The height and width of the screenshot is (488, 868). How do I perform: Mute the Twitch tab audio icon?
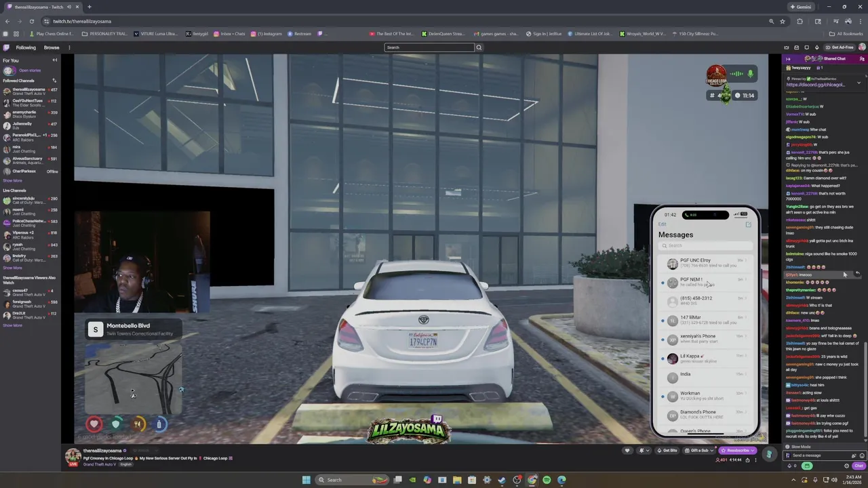[x=69, y=7]
